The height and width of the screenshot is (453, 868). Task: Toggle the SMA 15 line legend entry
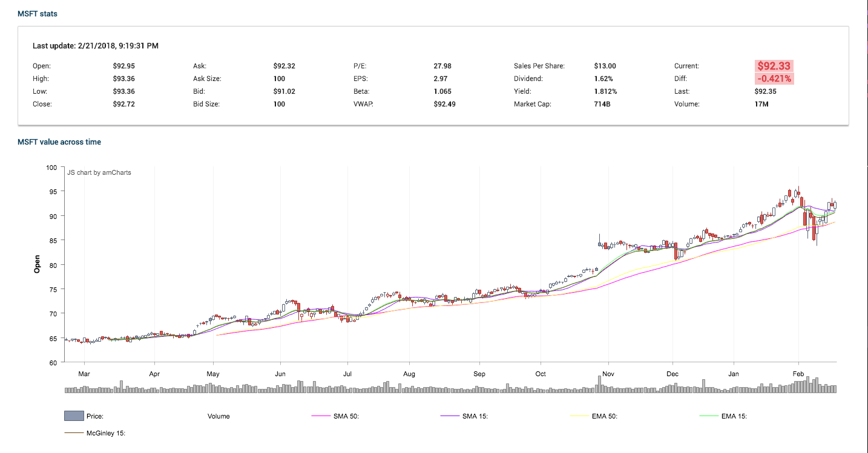[x=464, y=416]
